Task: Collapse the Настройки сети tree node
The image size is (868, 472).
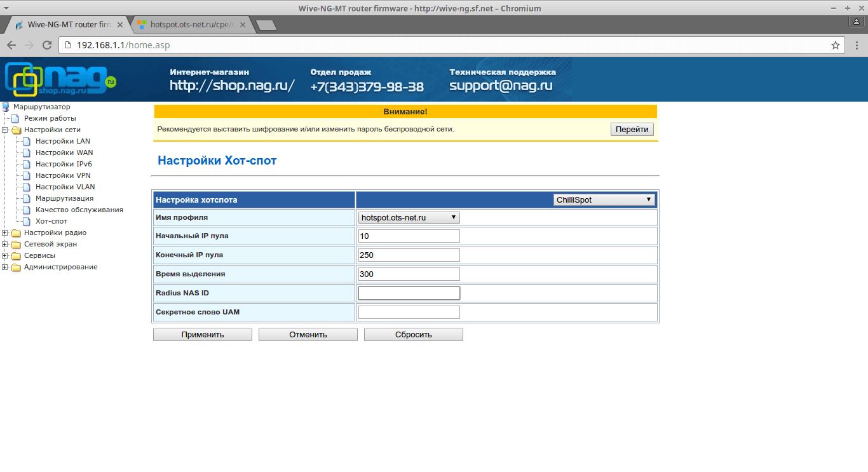Action: click(5, 130)
